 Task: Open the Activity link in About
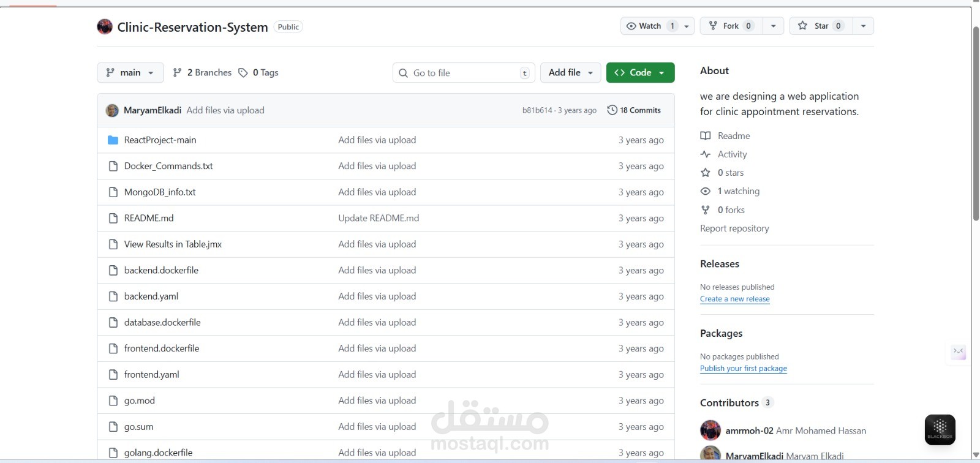[732, 154]
